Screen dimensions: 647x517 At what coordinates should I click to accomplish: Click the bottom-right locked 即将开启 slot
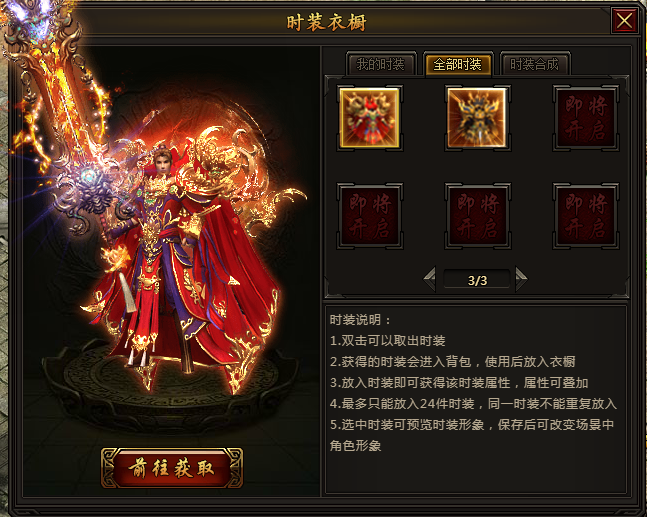[586, 216]
